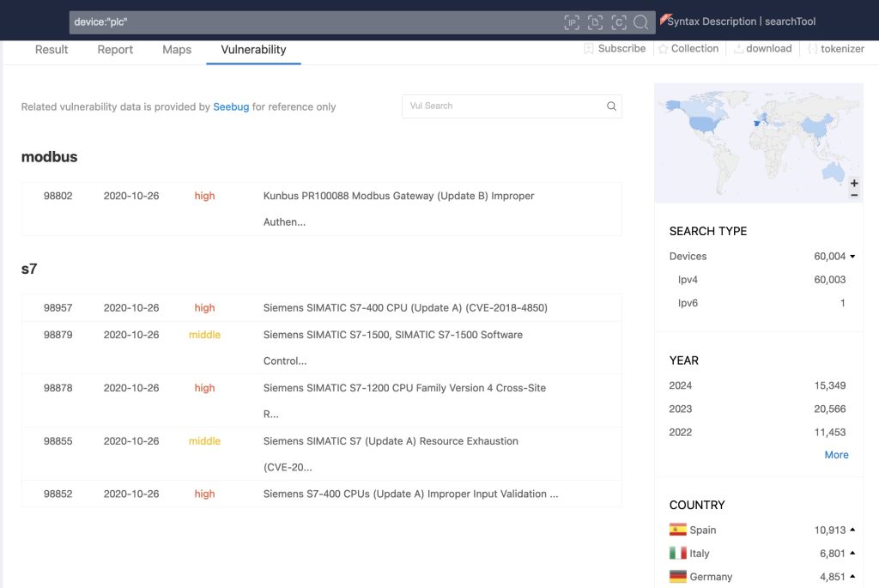Focus the Vul Search input field
879x588 pixels.
click(x=512, y=106)
